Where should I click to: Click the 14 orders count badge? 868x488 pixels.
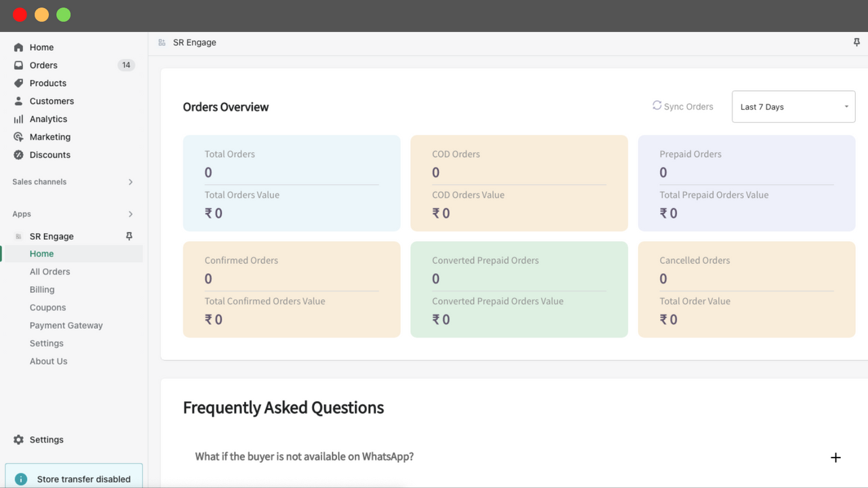[x=126, y=65]
